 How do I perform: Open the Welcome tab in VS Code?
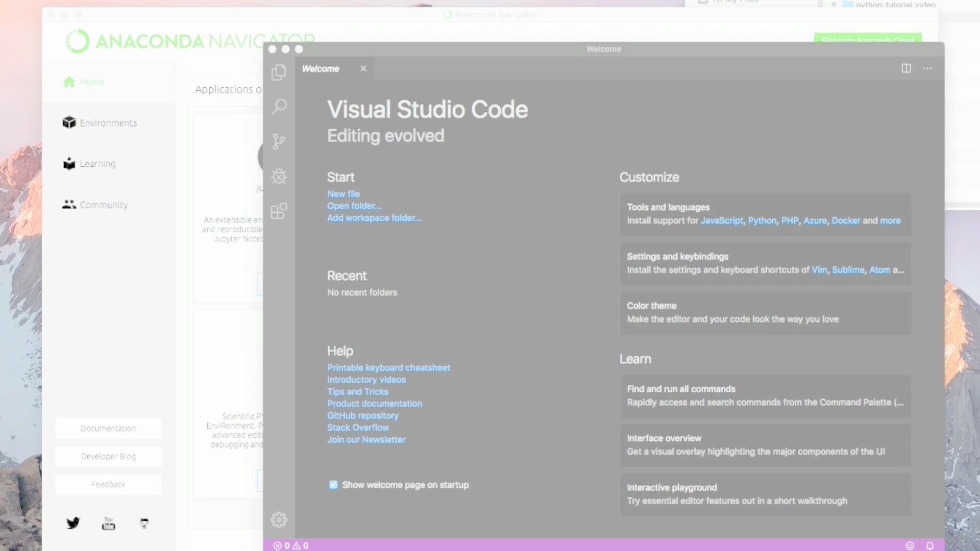coord(321,68)
